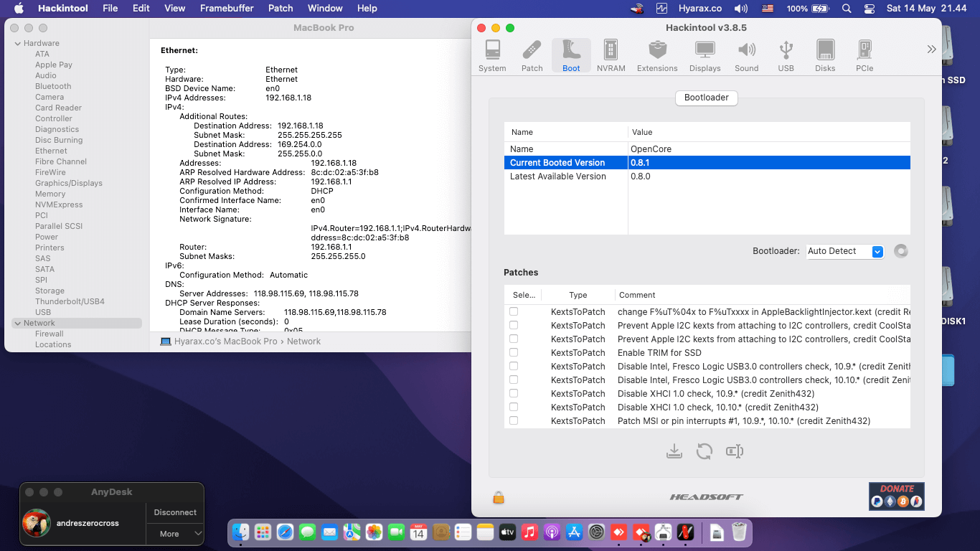
Task: Open the System tab in Hackintool toolbar
Action: tap(492, 55)
